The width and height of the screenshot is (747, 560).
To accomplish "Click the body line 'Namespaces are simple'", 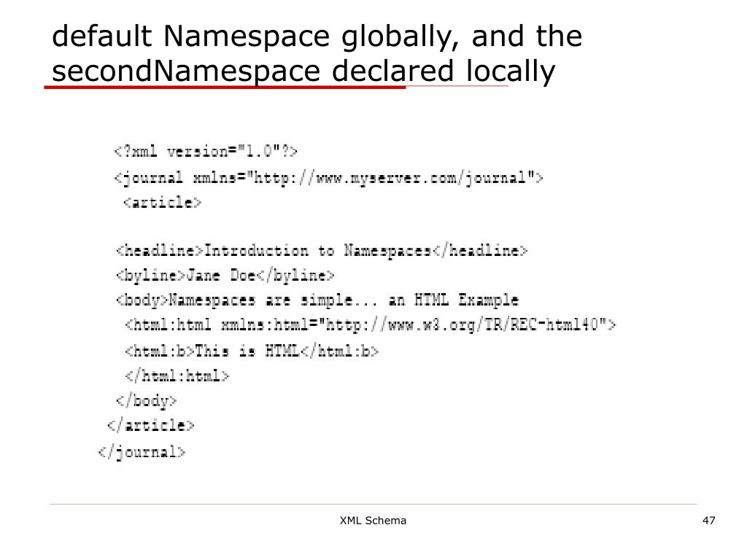I will pyautogui.click(x=317, y=300).
